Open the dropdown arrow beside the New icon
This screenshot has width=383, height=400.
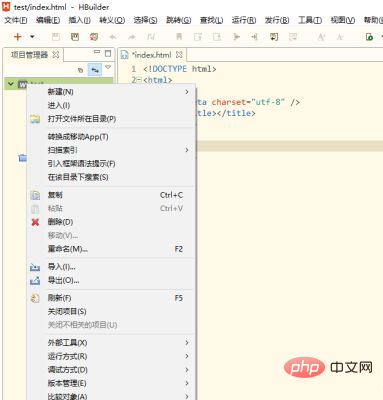pyautogui.click(x=32, y=37)
